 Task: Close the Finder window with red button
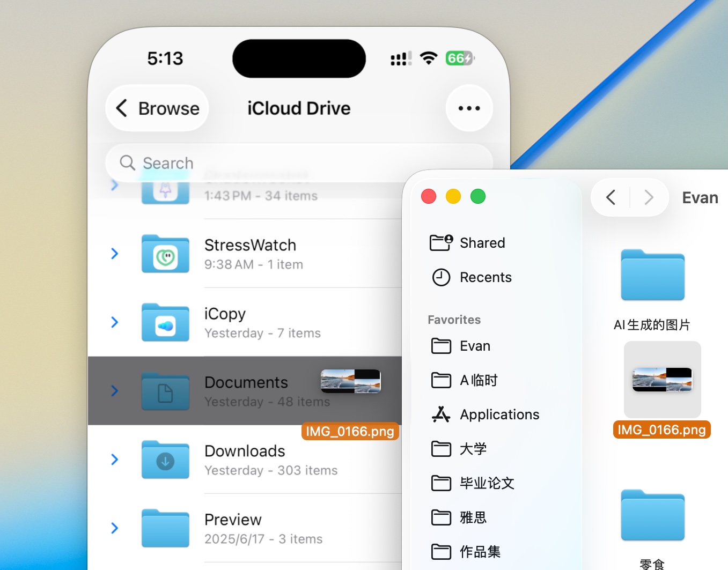pyautogui.click(x=429, y=197)
